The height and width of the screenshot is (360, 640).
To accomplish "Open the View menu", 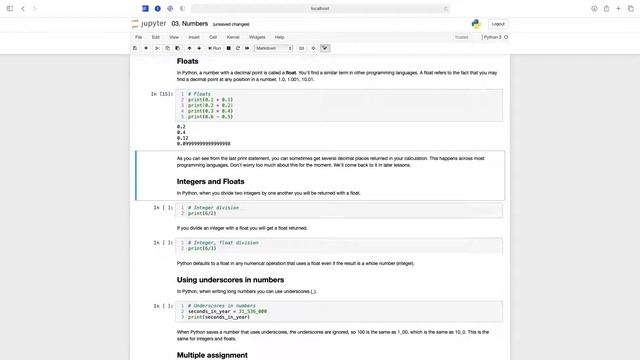I will click(x=174, y=37).
